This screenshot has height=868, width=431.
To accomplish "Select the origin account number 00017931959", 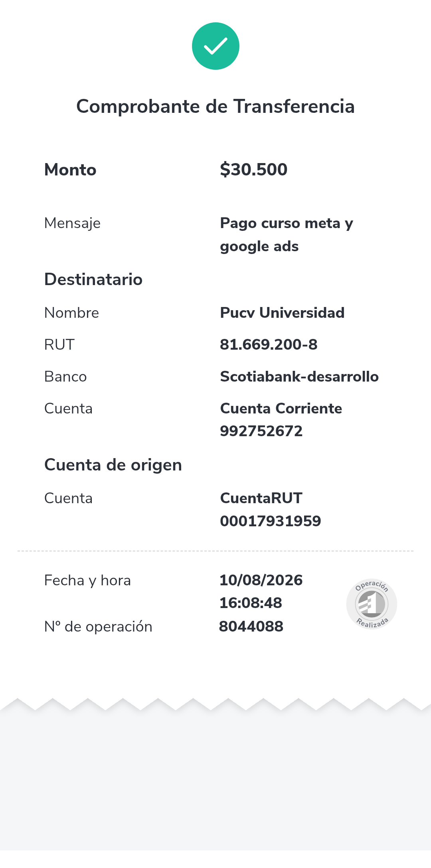I will point(271,521).
